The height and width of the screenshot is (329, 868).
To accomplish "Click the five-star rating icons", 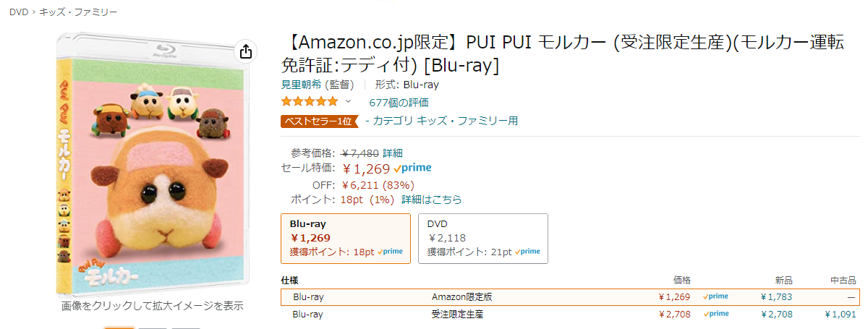I will point(310,102).
